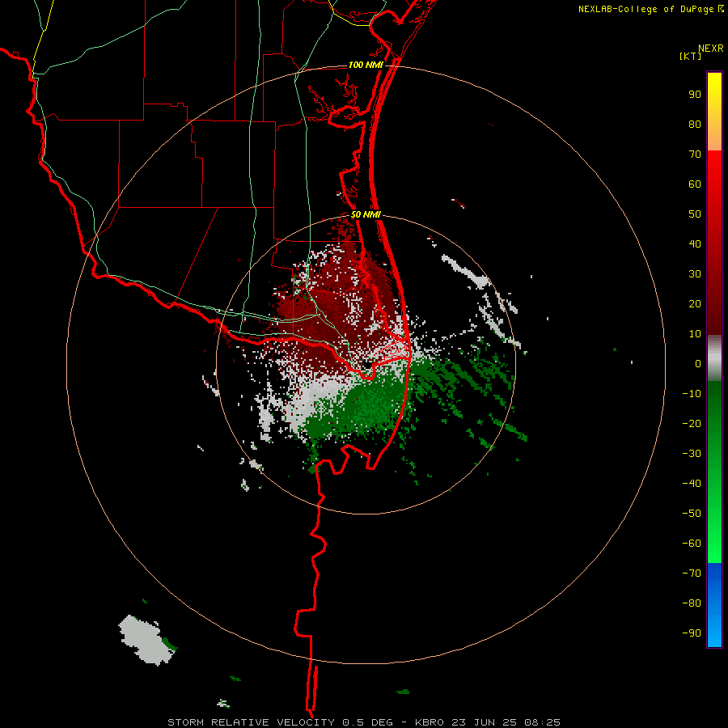The image size is (728, 728).
Task: Select the "0" scale value
Action: point(698,363)
